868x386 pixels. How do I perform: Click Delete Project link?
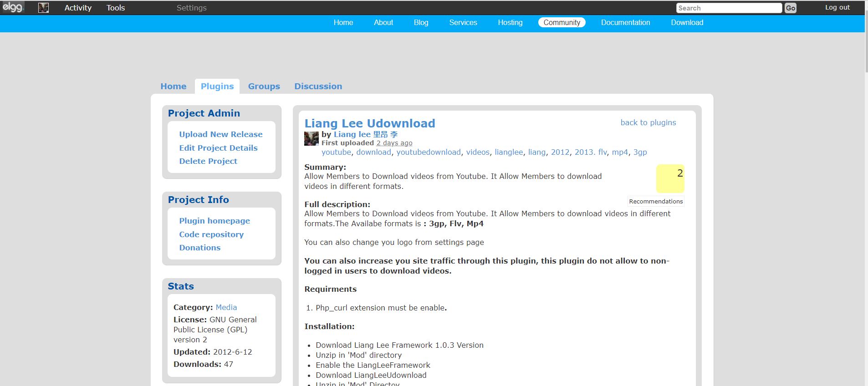pos(208,161)
